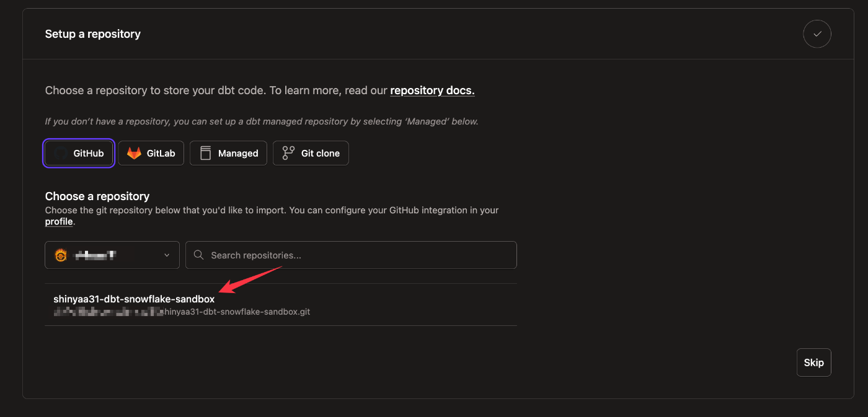Screen dimensions: 868x417
Task: Click the Git clone branch icon
Action: pyautogui.click(x=288, y=153)
